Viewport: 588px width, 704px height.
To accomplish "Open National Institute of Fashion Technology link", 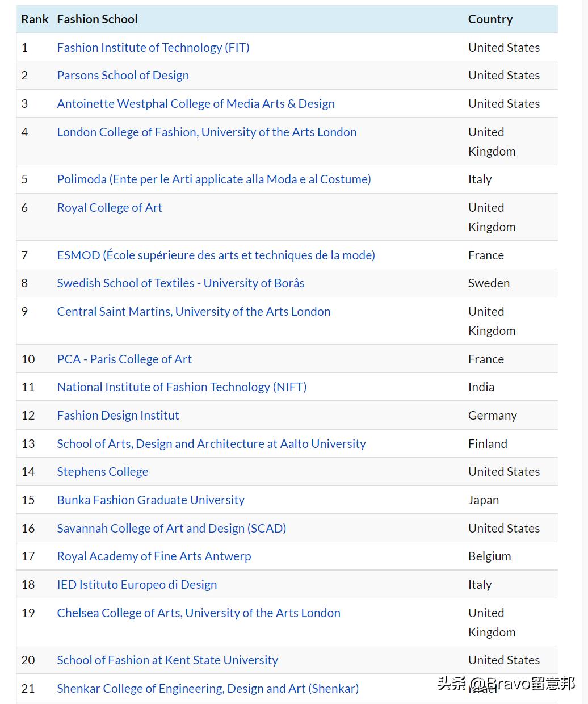I will (x=182, y=387).
